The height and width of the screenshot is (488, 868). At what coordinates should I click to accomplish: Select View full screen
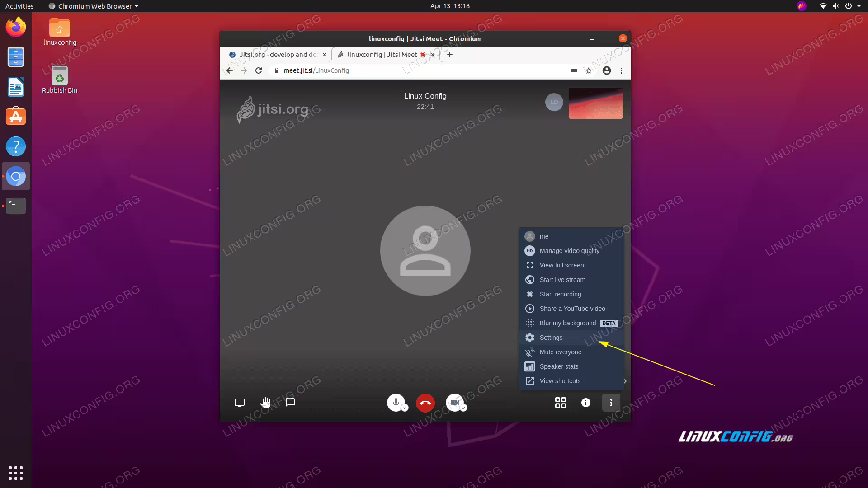(x=571, y=265)
